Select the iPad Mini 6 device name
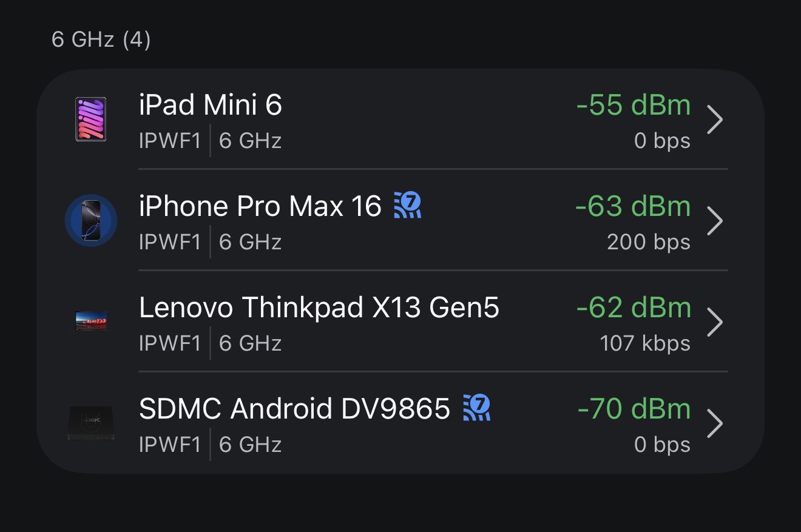This screenshot has width=801, height=532. click(211, 106)
